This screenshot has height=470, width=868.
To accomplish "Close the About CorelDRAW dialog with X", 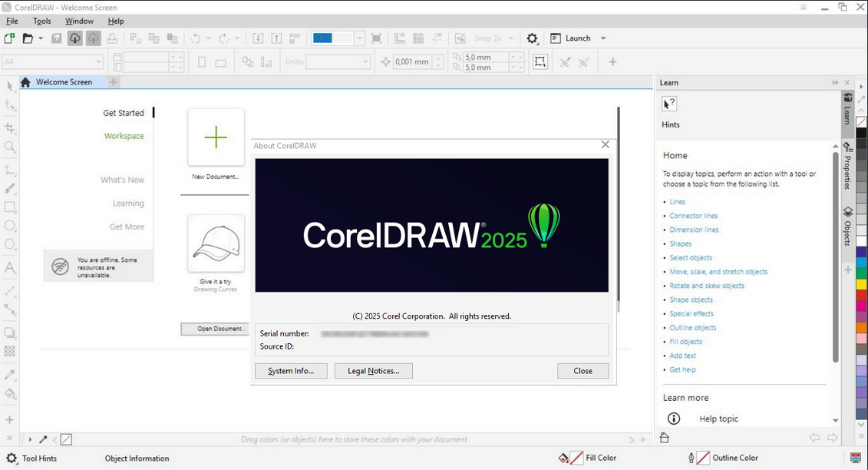I will click(605, 144).
